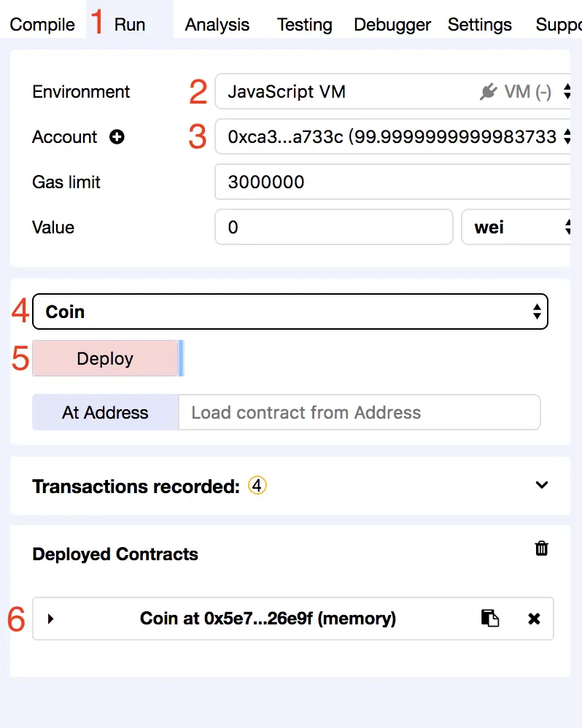The image size is (582, 728).
Task: Expand the deployed Coin contract details
Action: pyautogui.click(x=51, y=619)
